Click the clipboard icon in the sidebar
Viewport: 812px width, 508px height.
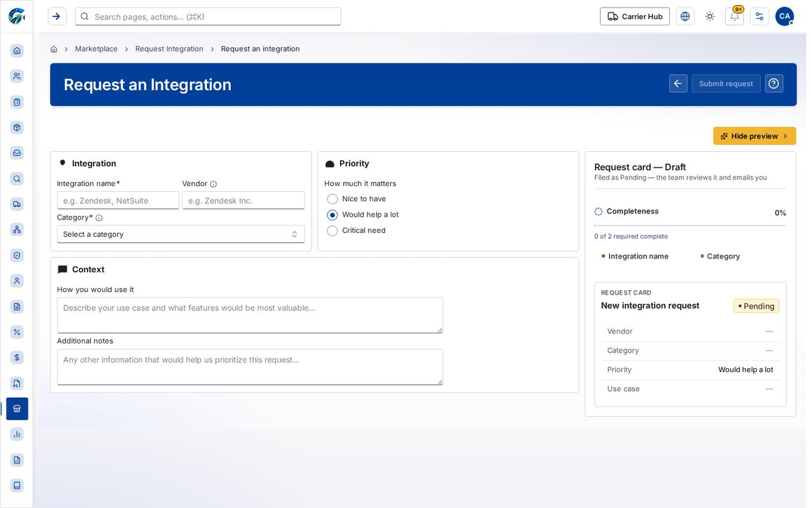[x=17, y=102]
